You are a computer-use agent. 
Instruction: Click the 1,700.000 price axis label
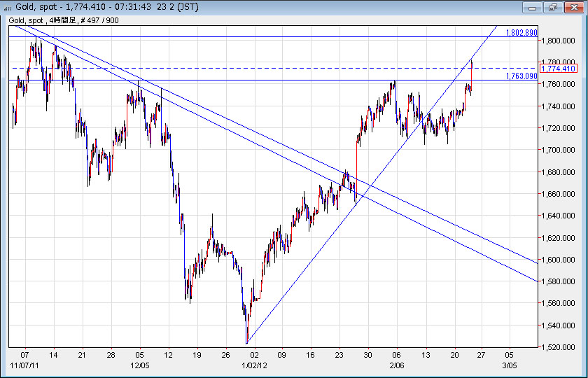[561, 150]
